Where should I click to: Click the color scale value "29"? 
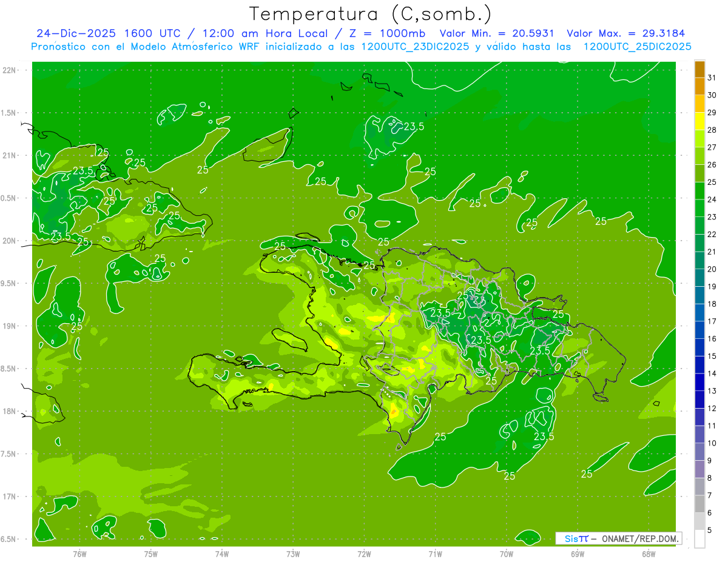[712, 112]
